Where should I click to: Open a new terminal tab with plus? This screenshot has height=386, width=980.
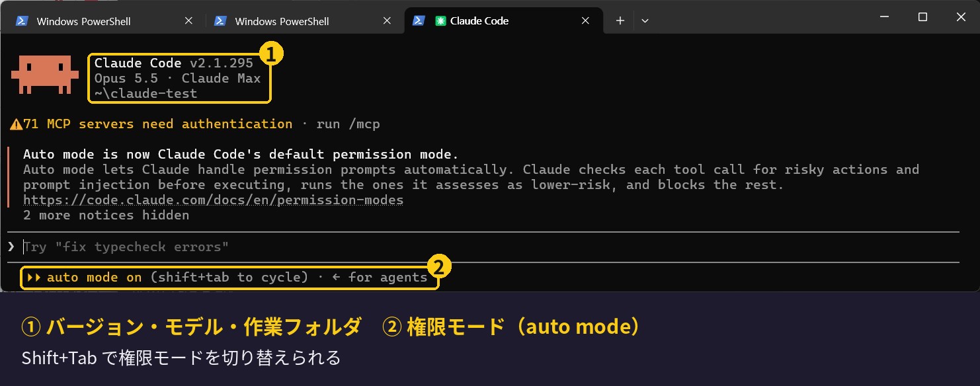pos(620,21)
